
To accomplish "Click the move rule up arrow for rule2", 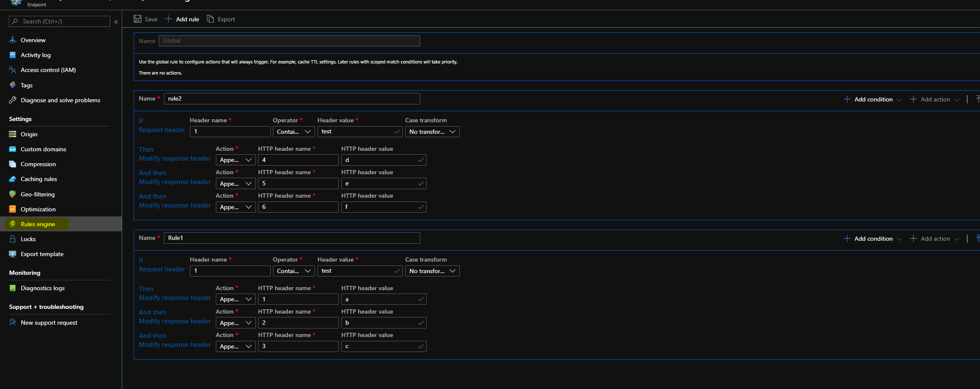I will 977,99.
